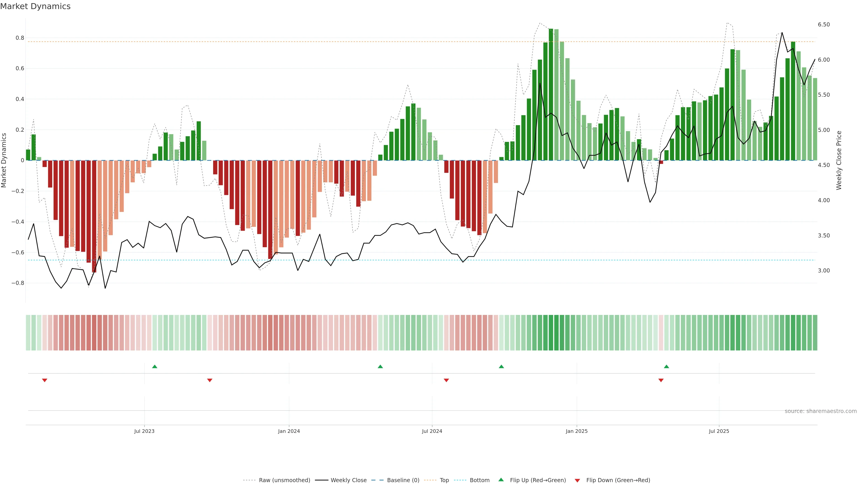Hide the Top threshold line via legend
This screenshot has width=868, height=488.
[x=444, y=480]
